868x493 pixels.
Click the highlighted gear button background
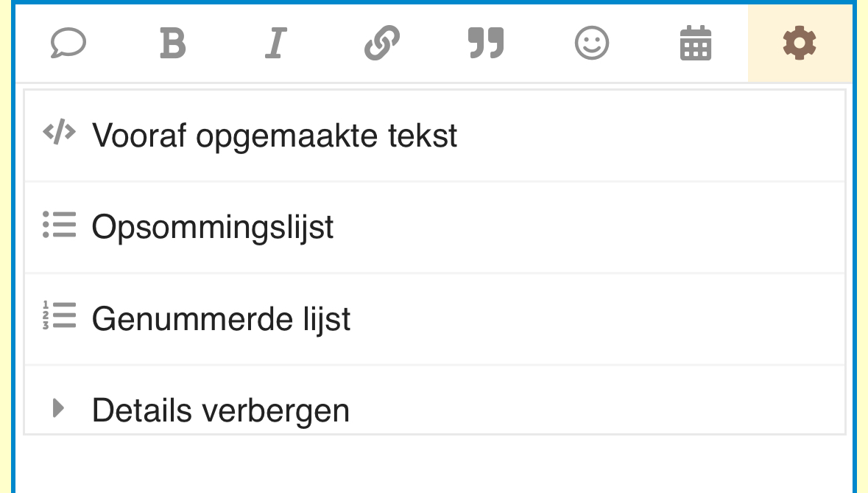point(800,43)
